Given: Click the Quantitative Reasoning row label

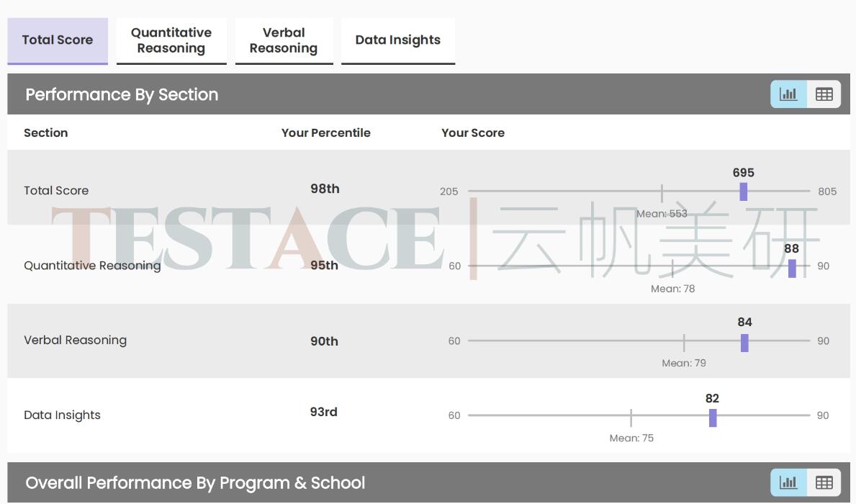Looking at the screenshot, I should click(x=92, y=266).
